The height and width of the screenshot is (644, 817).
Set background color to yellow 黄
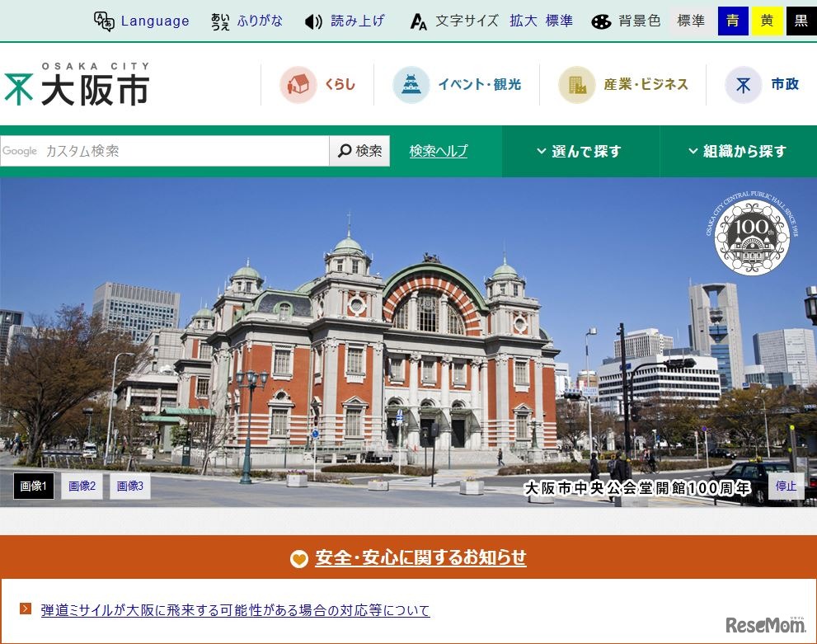(x=767, y=21)
